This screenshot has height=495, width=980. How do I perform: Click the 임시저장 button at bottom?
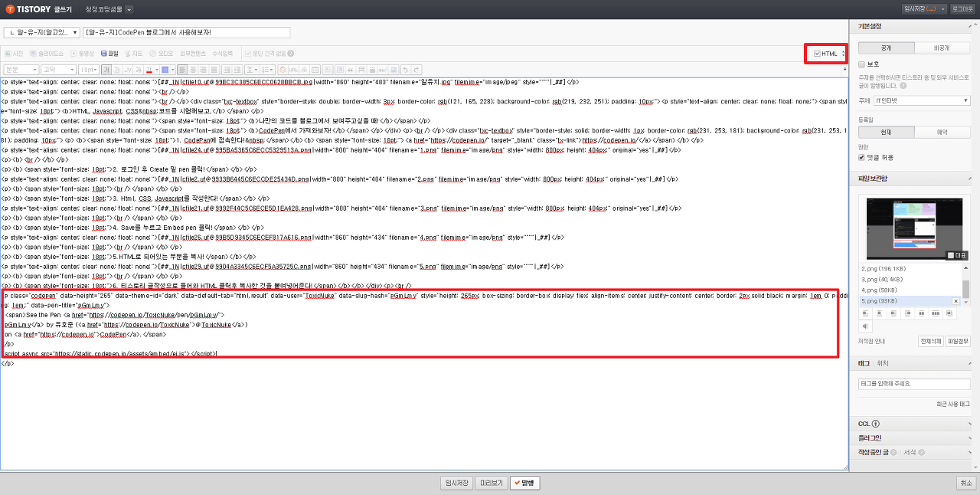pyautogui.click(x=456, y=483)
